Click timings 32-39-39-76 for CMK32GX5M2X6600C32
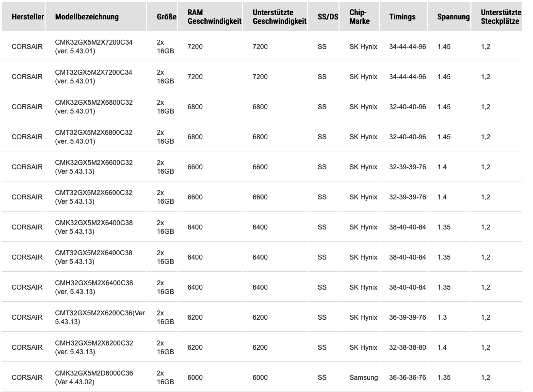533x392 pixels. (x=407, y=167)
